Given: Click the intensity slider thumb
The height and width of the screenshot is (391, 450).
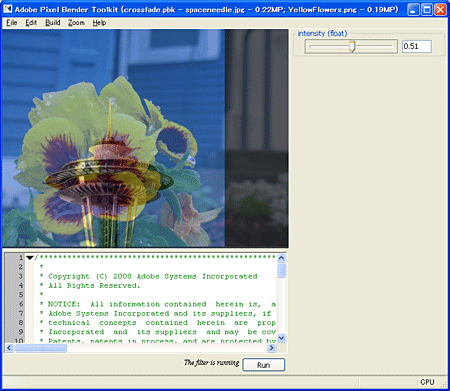Looking at the screenshot, I should [x=352, y=46].
